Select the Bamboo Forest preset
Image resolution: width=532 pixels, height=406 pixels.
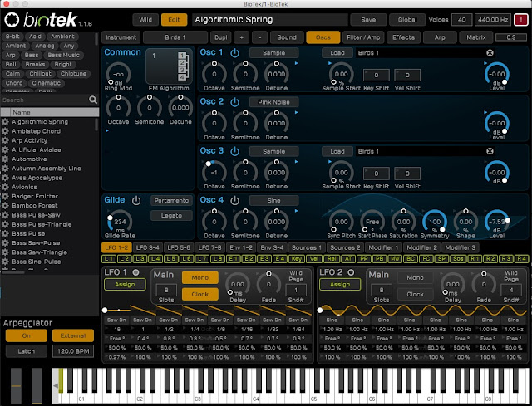[35, 206]
